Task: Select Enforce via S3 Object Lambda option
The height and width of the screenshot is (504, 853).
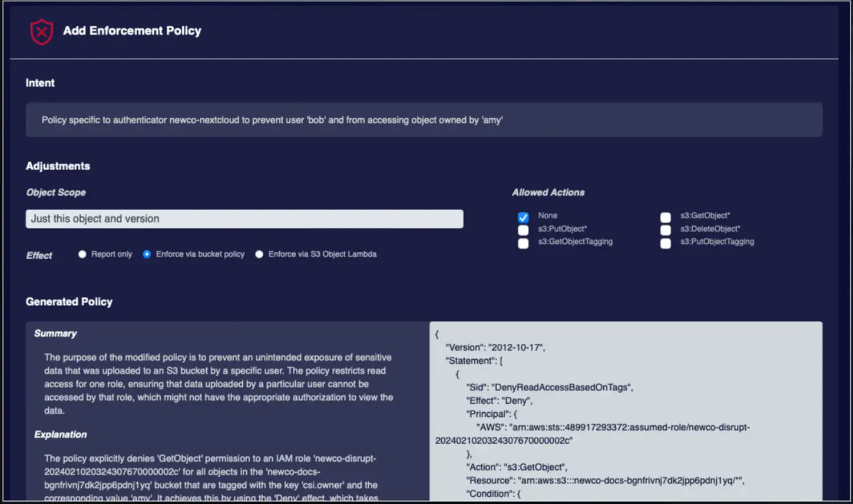Action: pos(259,254)
